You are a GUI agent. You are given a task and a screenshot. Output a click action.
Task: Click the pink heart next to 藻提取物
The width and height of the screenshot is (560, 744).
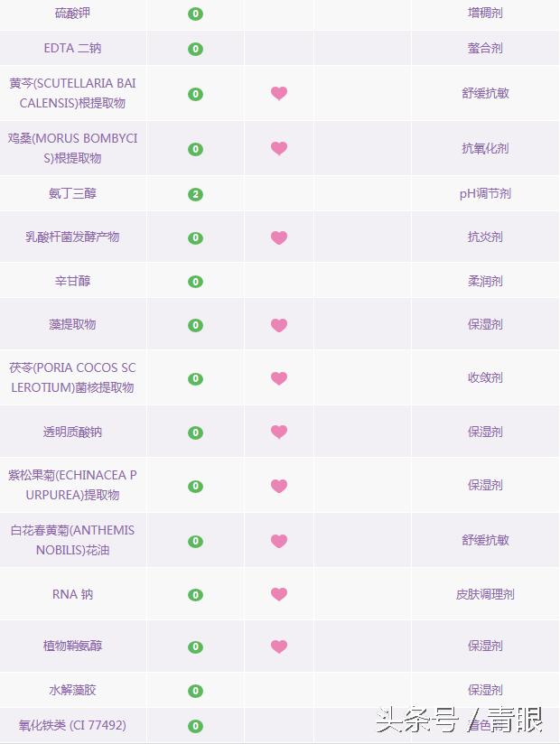[x=279, y=325]
